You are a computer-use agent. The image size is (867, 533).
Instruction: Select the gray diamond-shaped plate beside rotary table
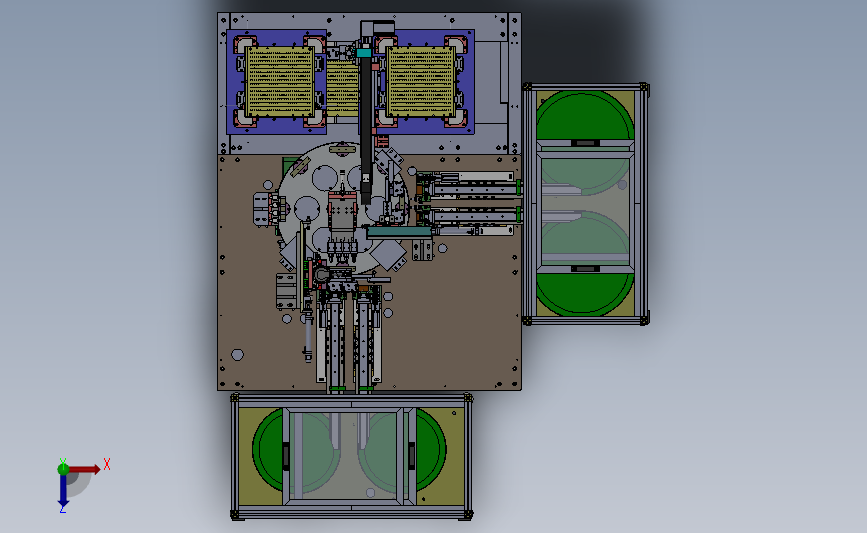(389, 255)
